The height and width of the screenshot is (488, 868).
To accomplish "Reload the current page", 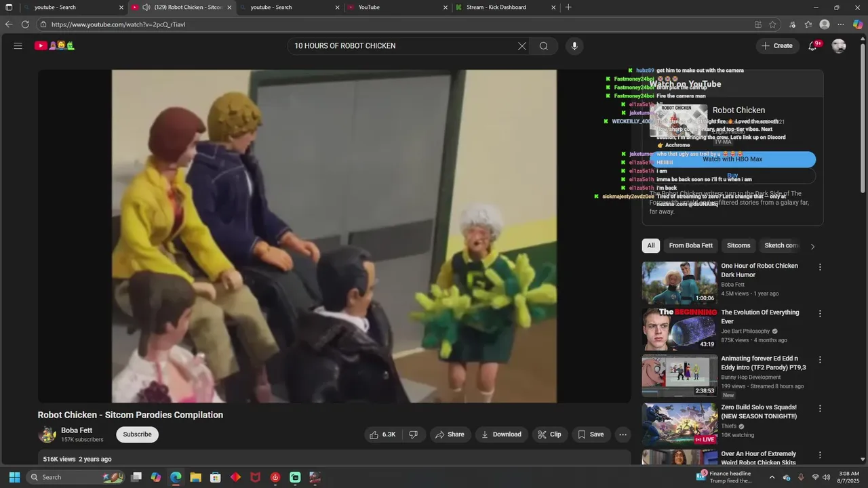I will (25, 24).
